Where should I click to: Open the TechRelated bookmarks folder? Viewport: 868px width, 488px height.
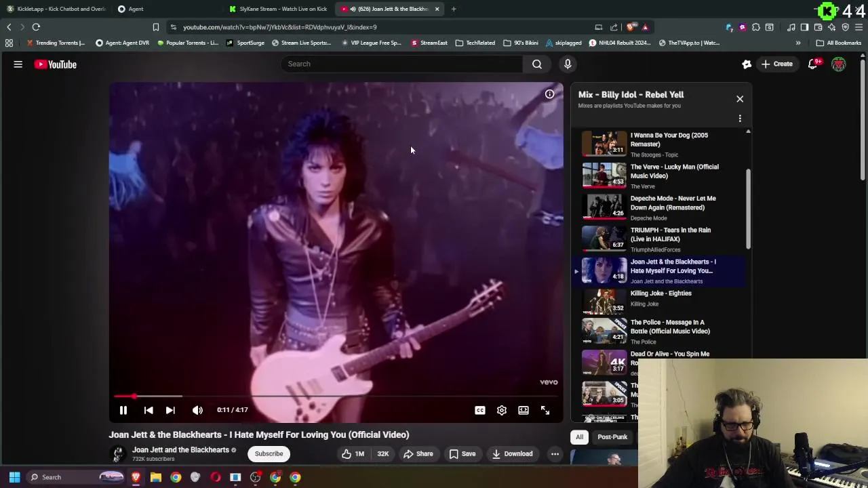pyautogui.click(x=475, y=43)
